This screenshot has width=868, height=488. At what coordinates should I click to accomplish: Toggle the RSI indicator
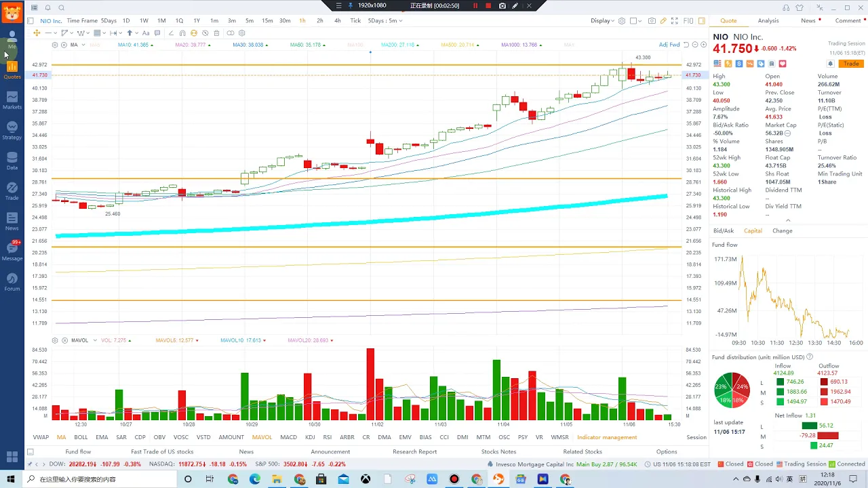tap(328, 437)
